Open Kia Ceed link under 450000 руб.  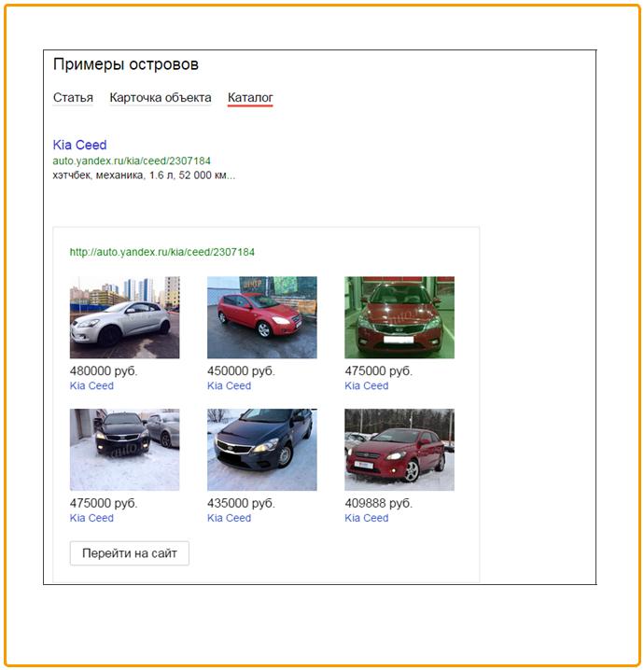tap(229, 385)
